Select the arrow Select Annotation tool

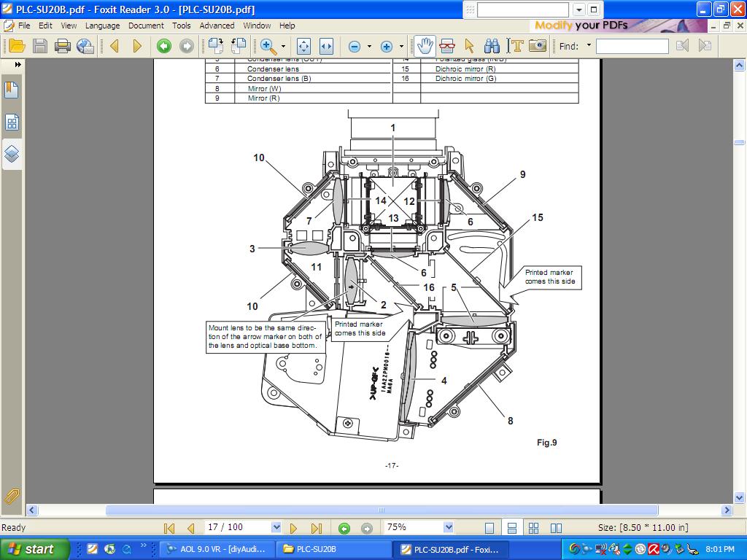pos(469,46)
